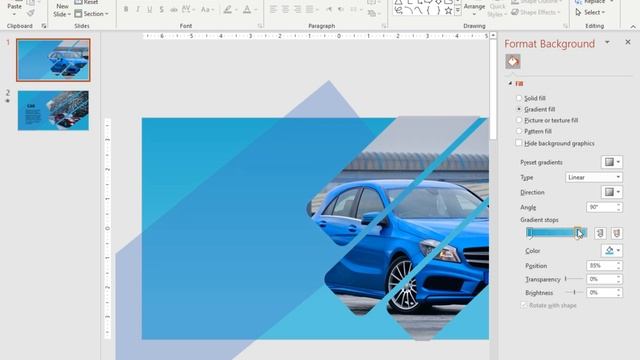
Task: Open the Arrange dropdown
Action: [x=474, y=9]
